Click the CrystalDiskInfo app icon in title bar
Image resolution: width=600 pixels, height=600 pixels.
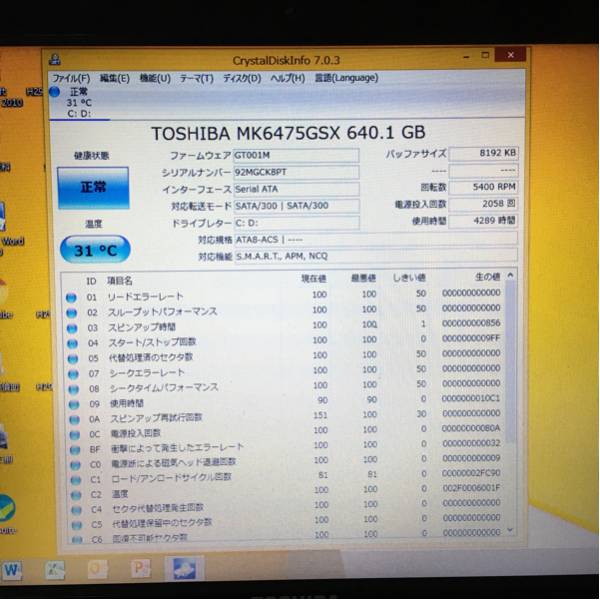point(55,60)
